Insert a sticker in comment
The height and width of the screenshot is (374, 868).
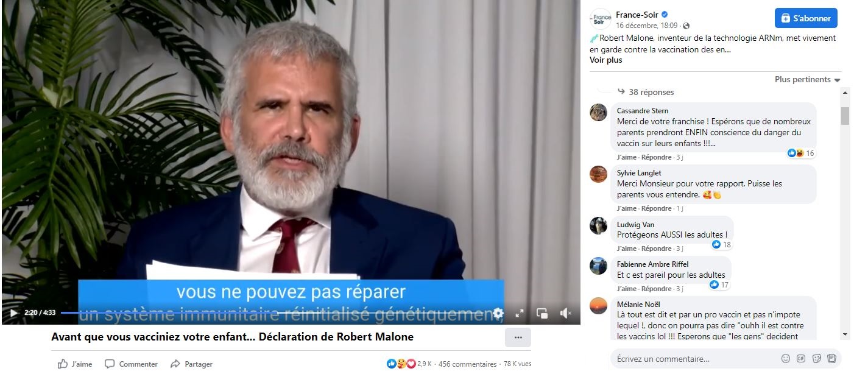click(x=817, y=358)
